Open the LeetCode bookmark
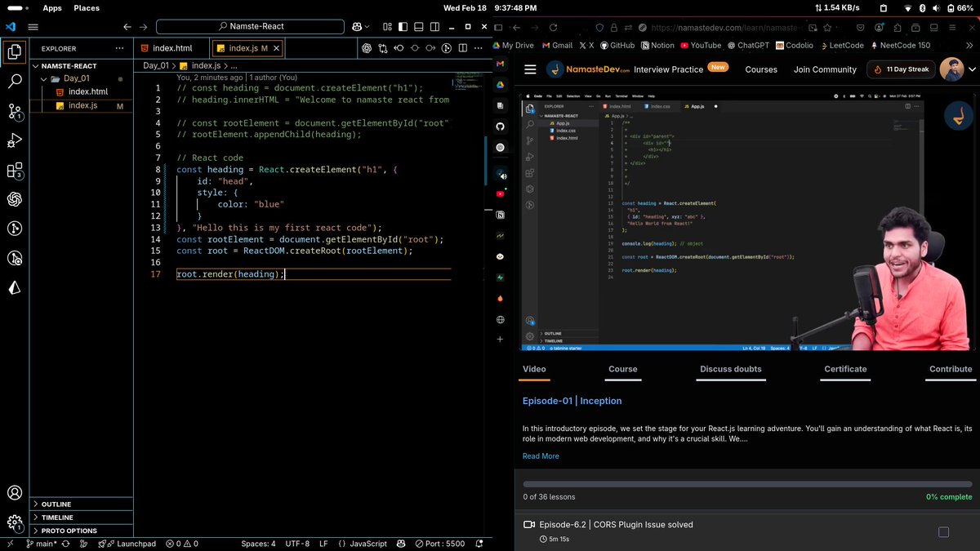This screenshot has width=980, height=551. click(x=841, y=45)
